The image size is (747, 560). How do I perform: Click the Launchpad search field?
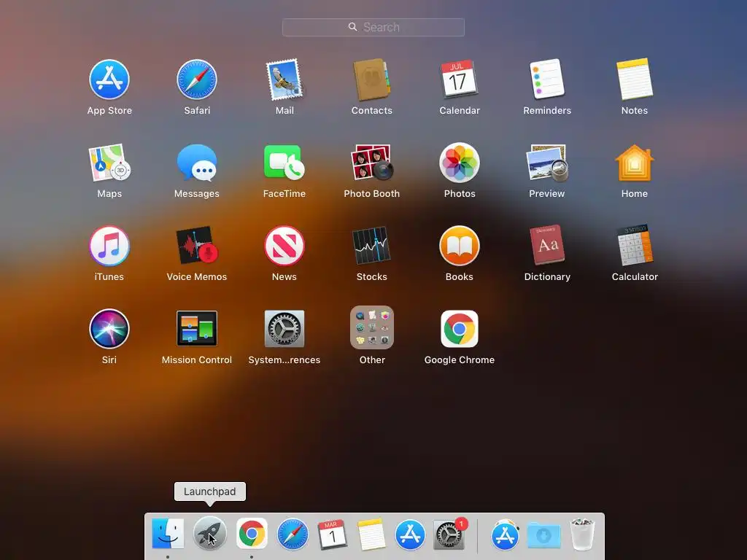pyautogui.click(x=373, y=27)
